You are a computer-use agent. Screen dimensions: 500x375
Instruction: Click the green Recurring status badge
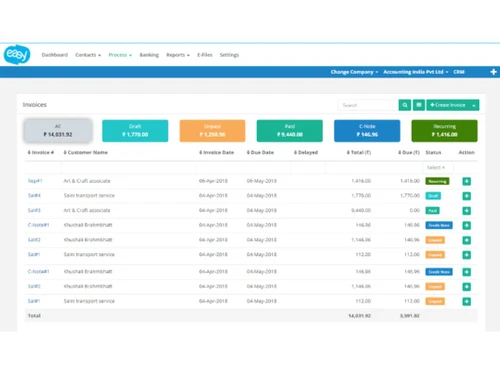click(x=437, y=181)
